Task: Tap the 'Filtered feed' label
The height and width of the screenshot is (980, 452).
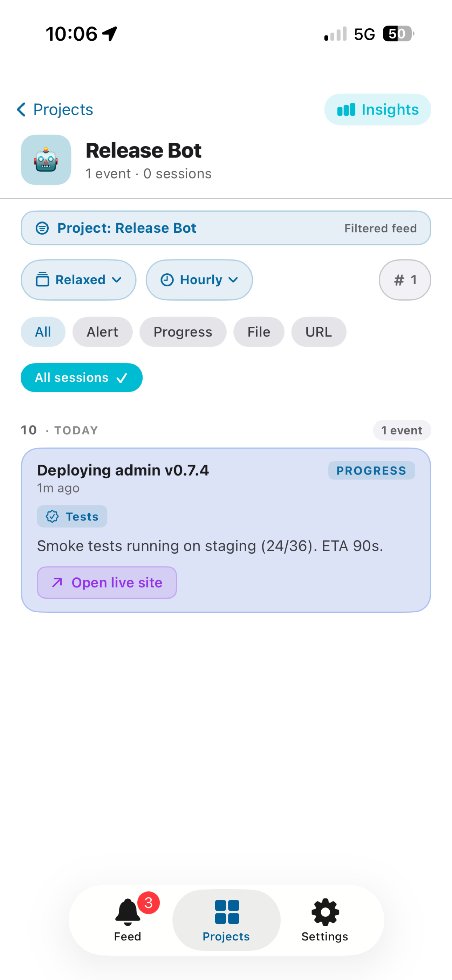Action: (381, 228)
